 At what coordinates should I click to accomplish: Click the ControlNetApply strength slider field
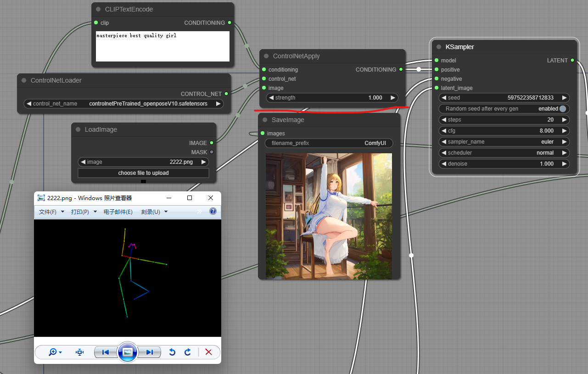coord(332,98)
